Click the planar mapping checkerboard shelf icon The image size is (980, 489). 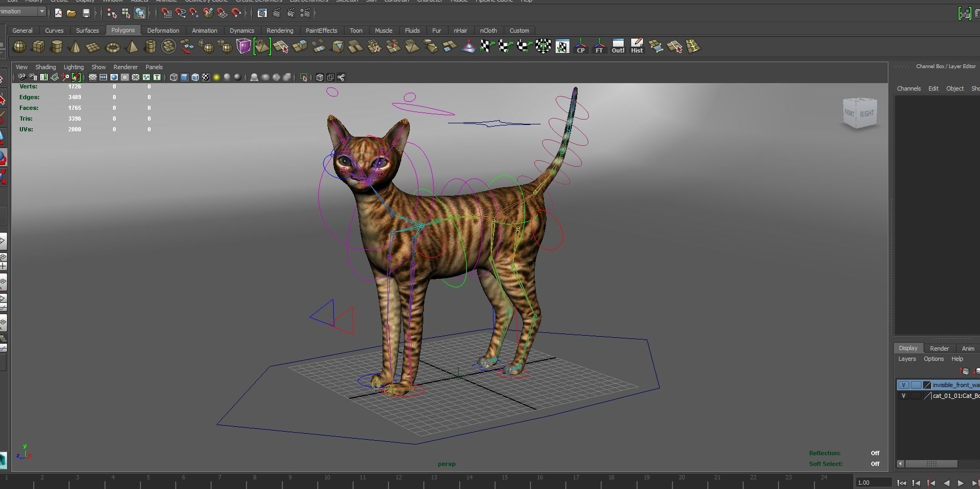487,47
